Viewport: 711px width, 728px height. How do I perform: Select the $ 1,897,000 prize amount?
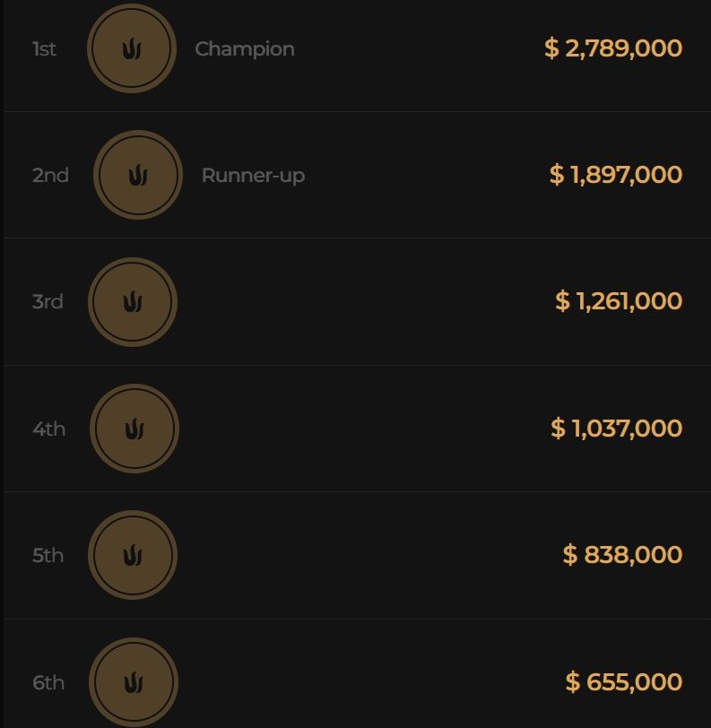616,175
